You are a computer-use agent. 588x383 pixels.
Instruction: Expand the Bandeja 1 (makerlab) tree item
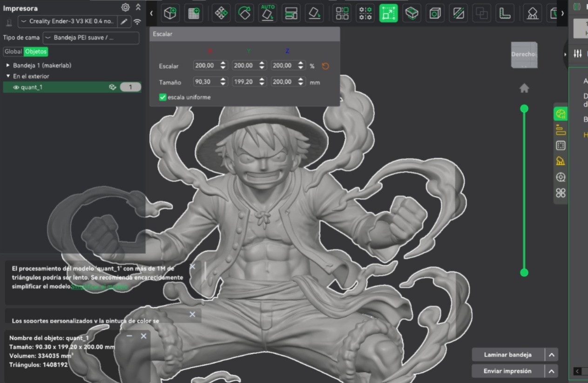pyautogui.click(x=8, y=66)
